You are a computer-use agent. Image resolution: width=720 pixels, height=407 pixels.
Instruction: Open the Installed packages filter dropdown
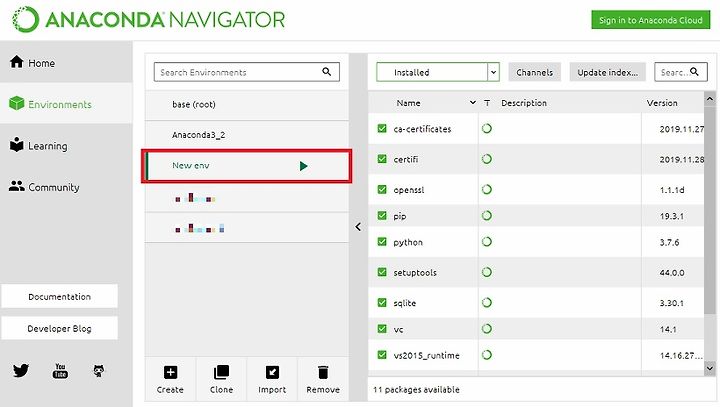click(438, 72)
